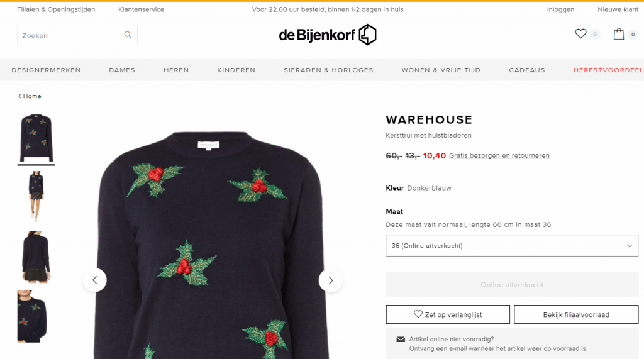Click the envelope icon for stock notification
Image resolution: width=644 pixels, height=359 pixels.
401,340
